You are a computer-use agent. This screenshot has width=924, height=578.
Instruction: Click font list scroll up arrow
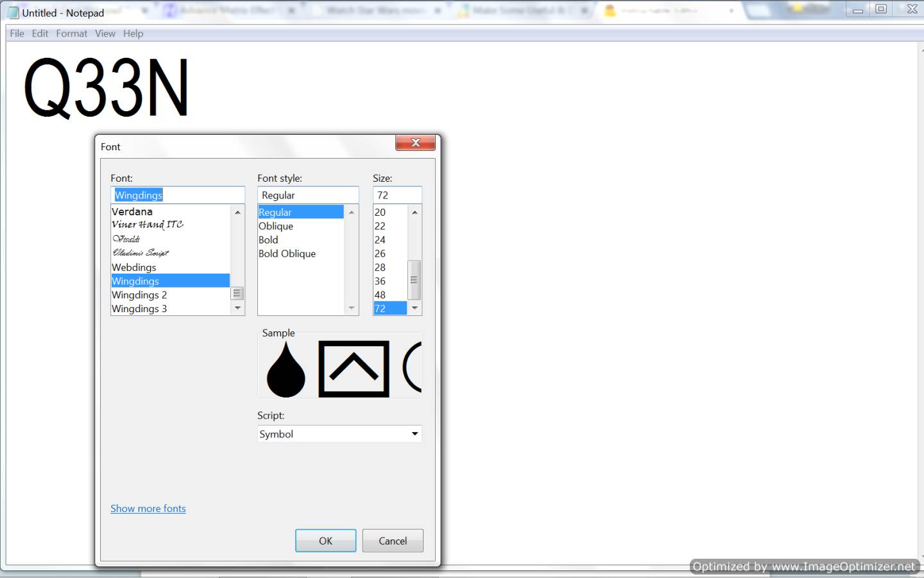point(237,212)
